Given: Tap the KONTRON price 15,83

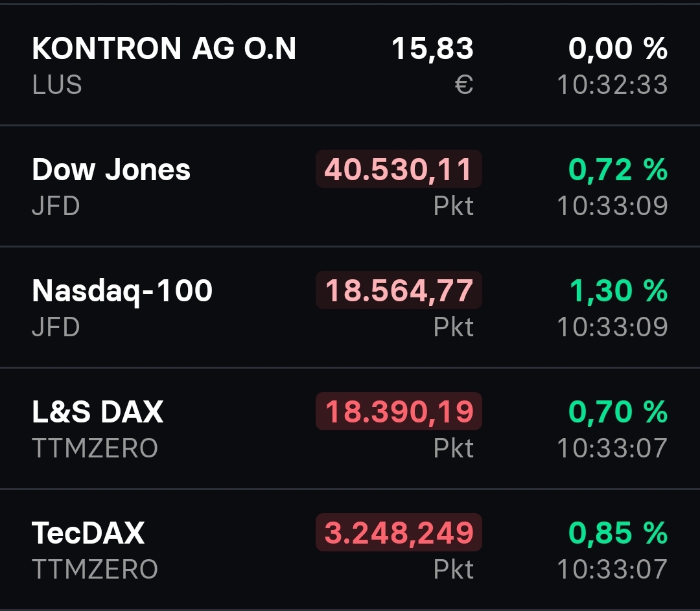Looking at the screenshot, I should [432, 49].
